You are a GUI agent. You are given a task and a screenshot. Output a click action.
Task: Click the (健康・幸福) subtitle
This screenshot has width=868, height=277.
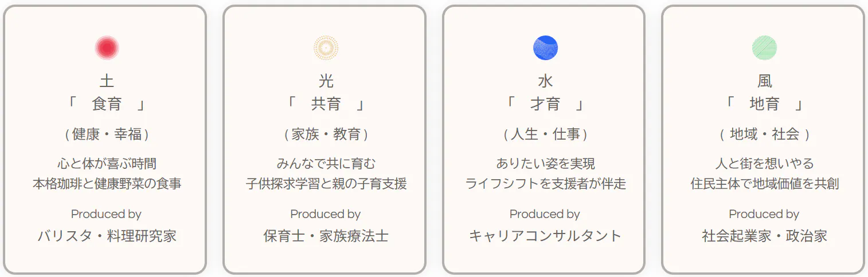click(x=107, y=134)
